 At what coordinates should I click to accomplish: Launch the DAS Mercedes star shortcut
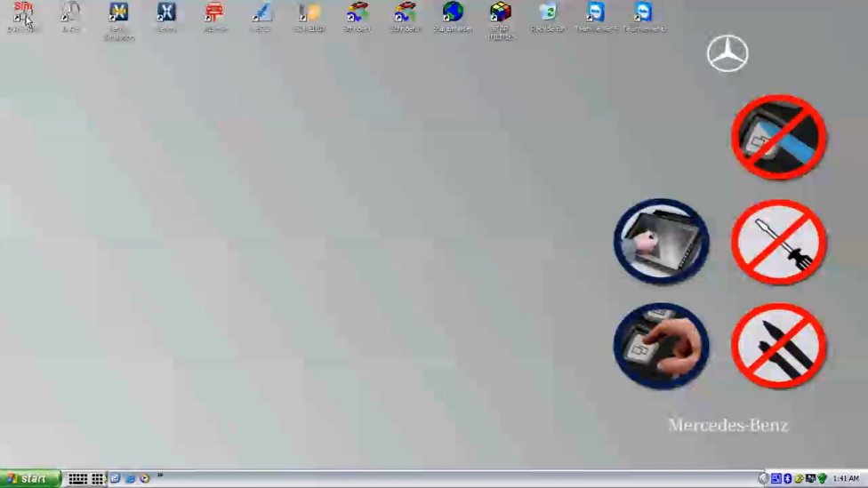71,17
